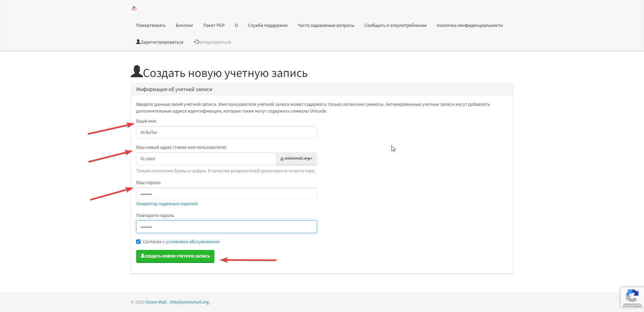The height and width of the screenshot is (312, 644).
Task: Click the info@onionmail.org email link
Action: [189, 302]
